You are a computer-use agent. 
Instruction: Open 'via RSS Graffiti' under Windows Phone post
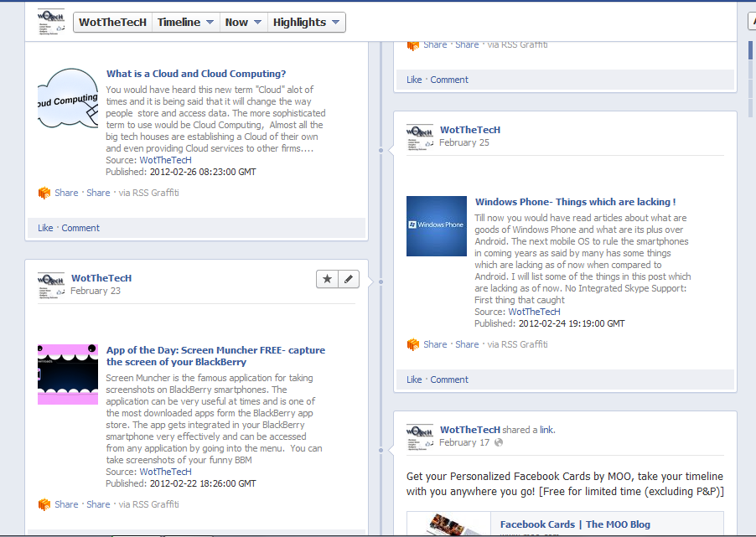[517, 344]
